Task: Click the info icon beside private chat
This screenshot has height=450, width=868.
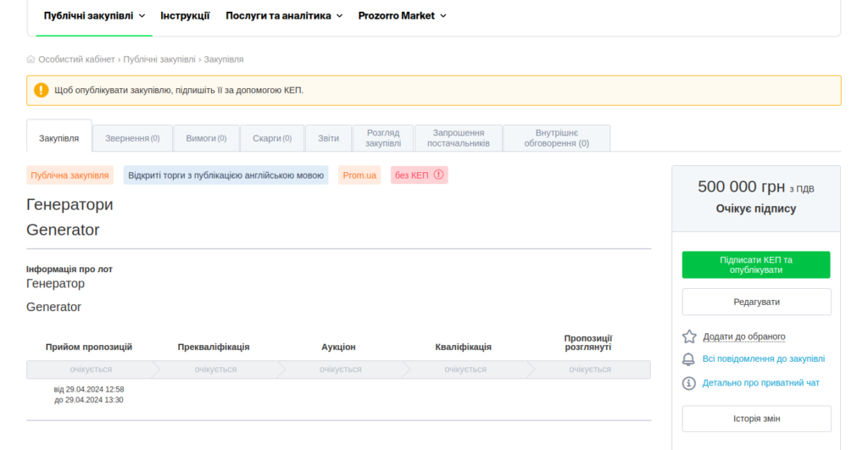Action: pyautogui.click(x=689, y=383)
